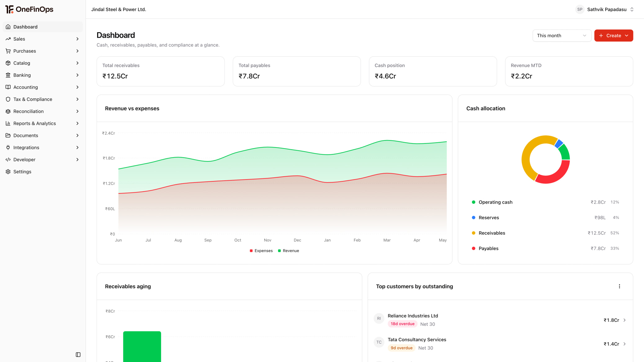Click the Settings gear icon
This screenshot has width=644, height=362.
click(8, 172)
